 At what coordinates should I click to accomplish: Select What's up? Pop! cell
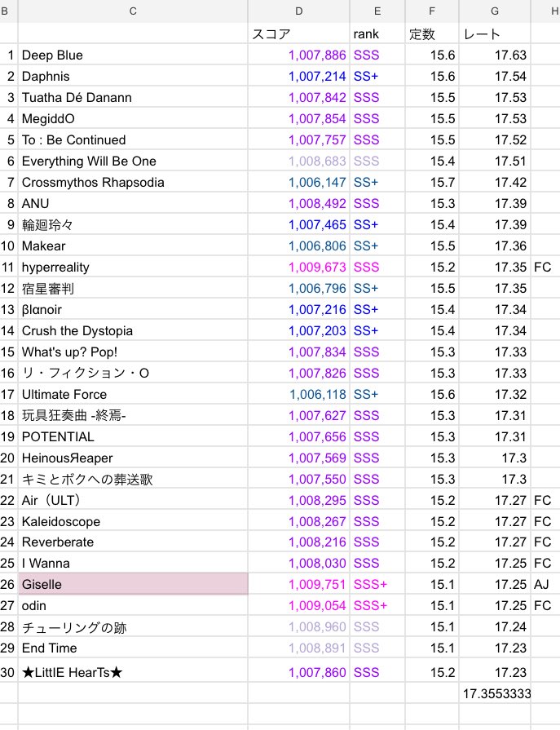coord(133,352)
